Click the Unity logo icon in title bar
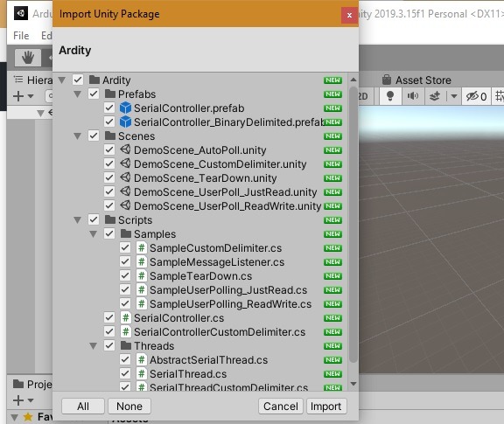 pyautogui.click(x=21, y=13)
